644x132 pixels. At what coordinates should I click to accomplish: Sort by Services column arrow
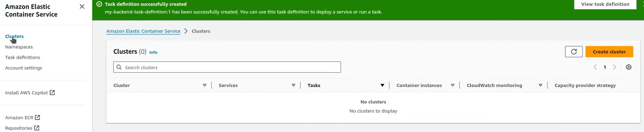tap(293, 85)
